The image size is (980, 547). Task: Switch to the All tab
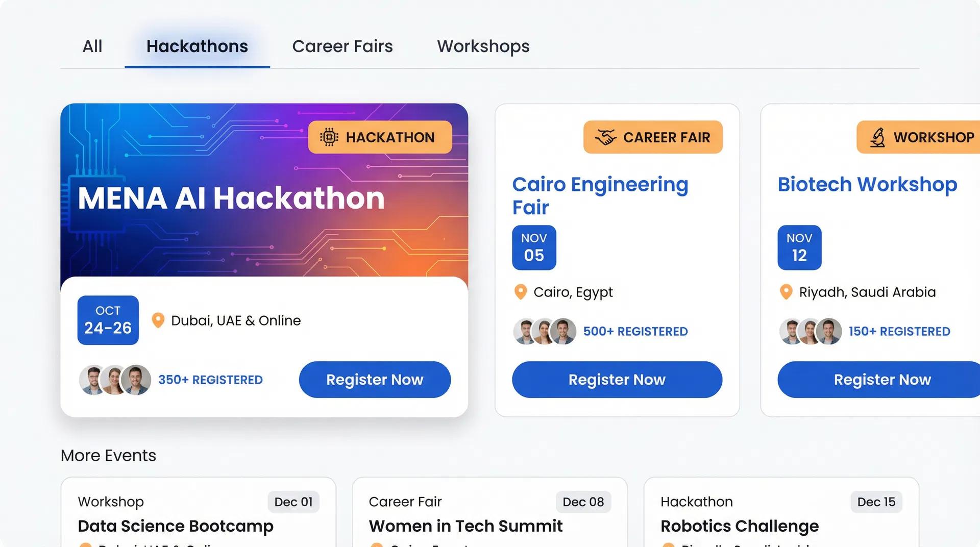[x=92, y=46]
